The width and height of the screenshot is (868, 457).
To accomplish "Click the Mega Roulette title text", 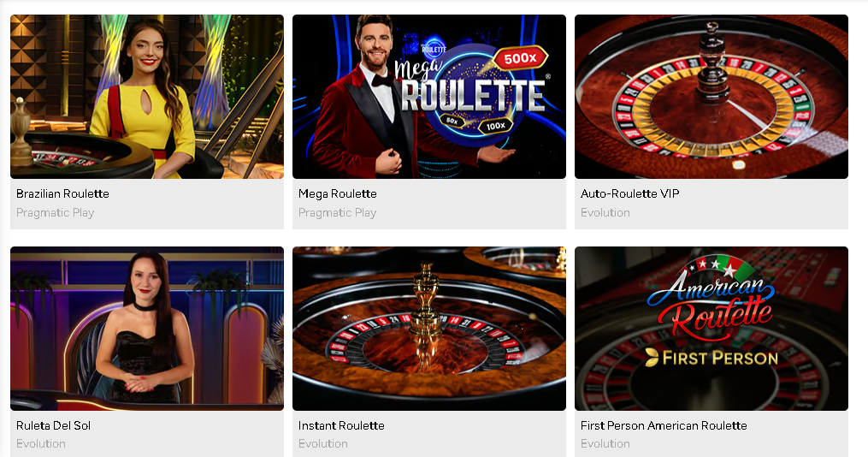I will click(x=338, y=194).
